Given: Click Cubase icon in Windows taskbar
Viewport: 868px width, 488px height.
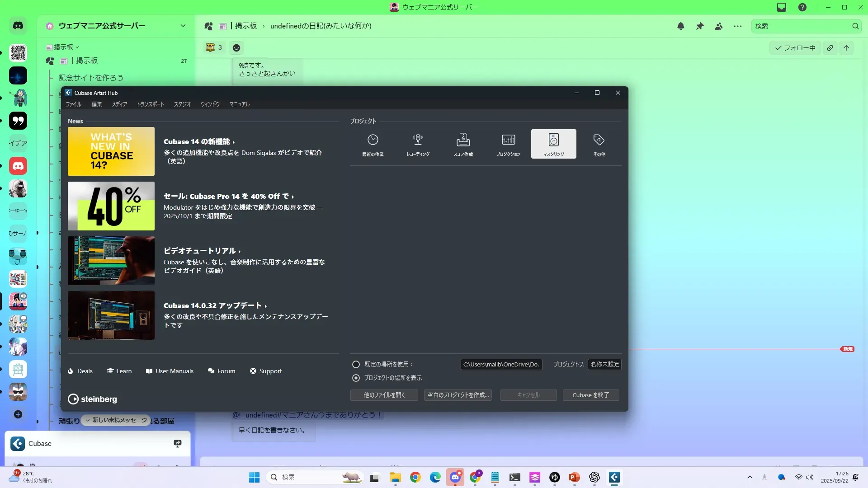Looking at the screenshot, I should tap(614, 477).
